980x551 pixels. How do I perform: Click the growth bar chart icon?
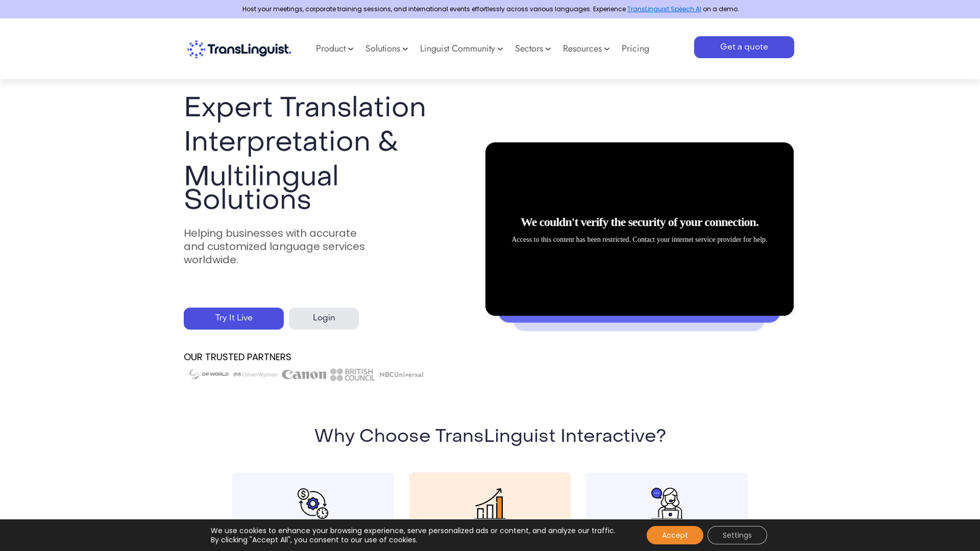490,503
